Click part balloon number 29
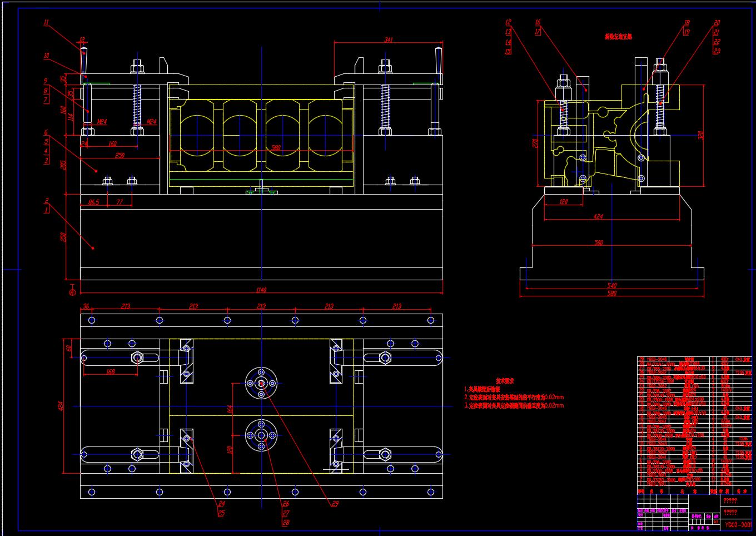The width and height of the screenshot is (756, 536). (x=335, y=504)
